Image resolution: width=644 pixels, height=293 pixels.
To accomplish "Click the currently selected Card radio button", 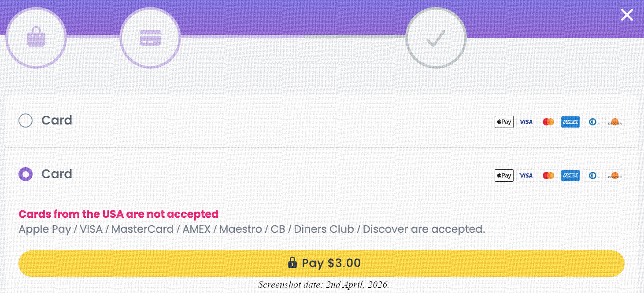I will (26, 174).
